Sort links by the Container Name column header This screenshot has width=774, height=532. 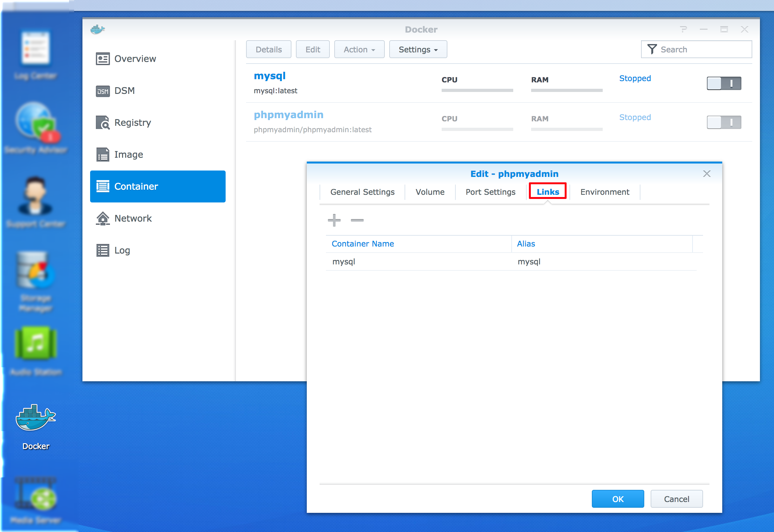(418, 244)
